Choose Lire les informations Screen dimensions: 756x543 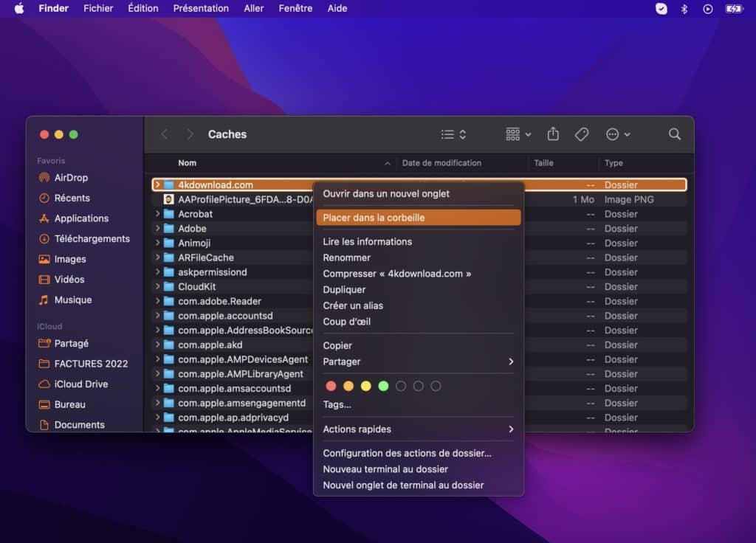click(x=419, y=242)
